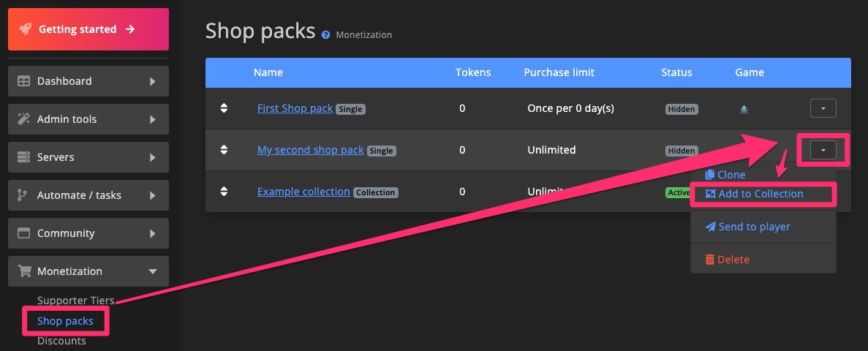Image resolution: width=868 pixels, height=351 pixels.
Task: Click the Monetization shopping cart icon
Action: (24, 271)
